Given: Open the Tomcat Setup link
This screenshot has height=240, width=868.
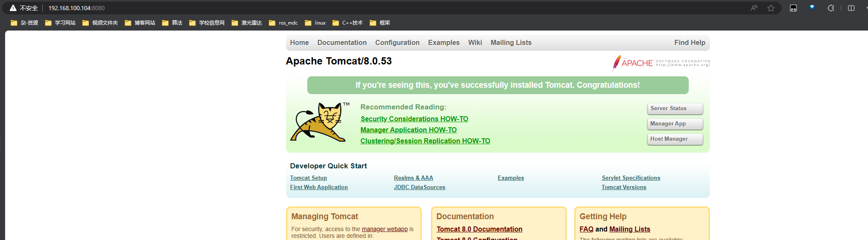Looking at the screenshot, I should tap(309, 178).
